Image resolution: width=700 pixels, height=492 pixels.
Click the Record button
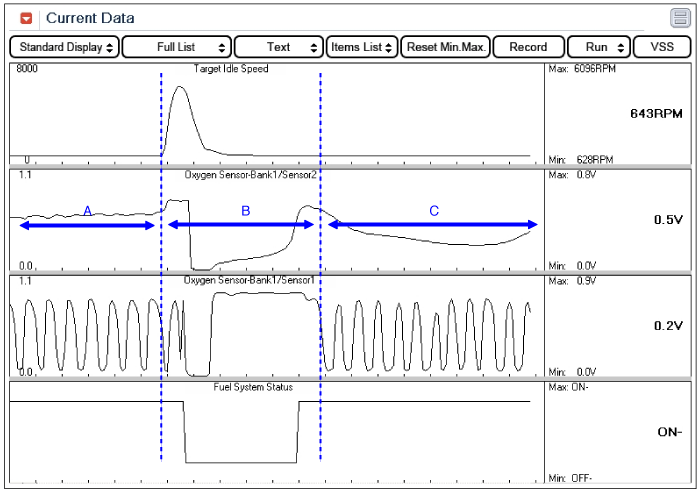click(528, 47)
